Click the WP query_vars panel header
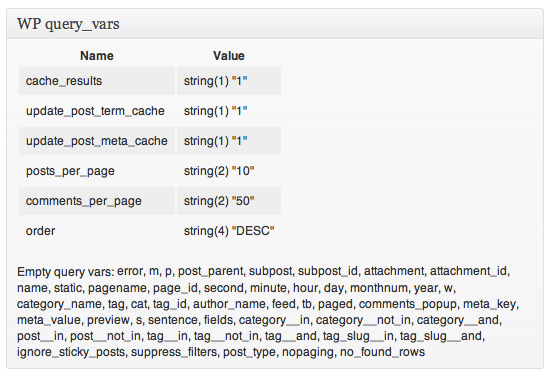Image resolution: width=552 pixels, height=378 pixels. (x=275, y=24)
